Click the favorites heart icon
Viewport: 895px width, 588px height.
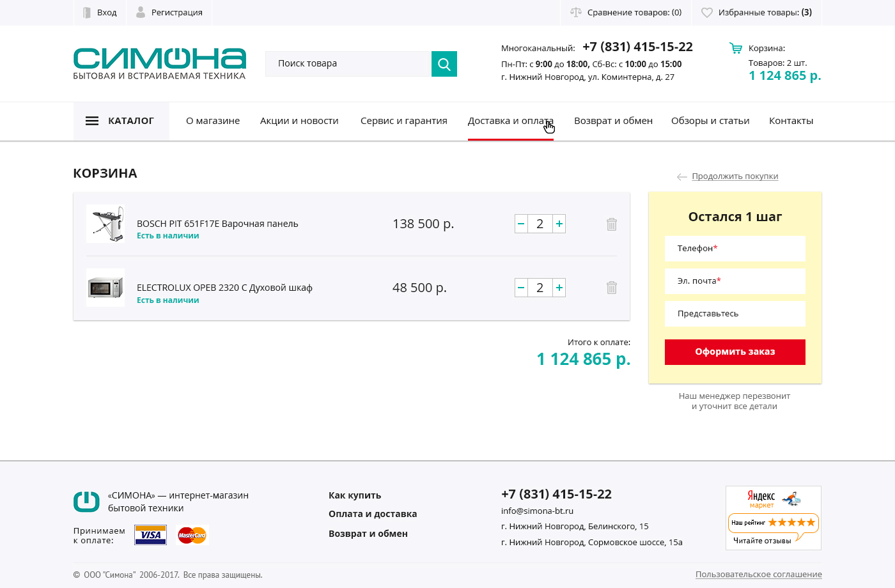(x=707, y=12)
